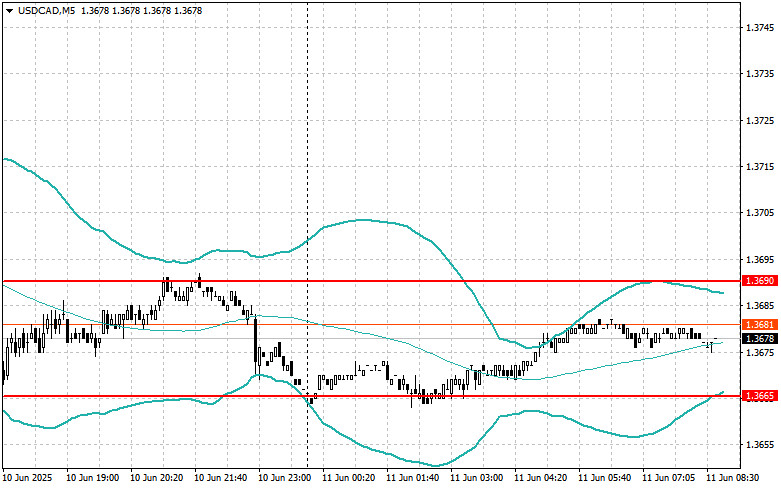This screenshot has height=489, width=781.
Task: Click the red 1.3665 price level label
Action: click(x=760, y=396)
